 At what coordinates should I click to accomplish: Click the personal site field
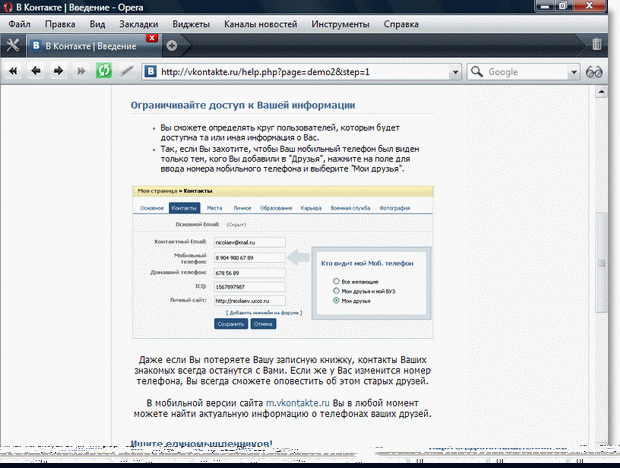click(250, 301)
